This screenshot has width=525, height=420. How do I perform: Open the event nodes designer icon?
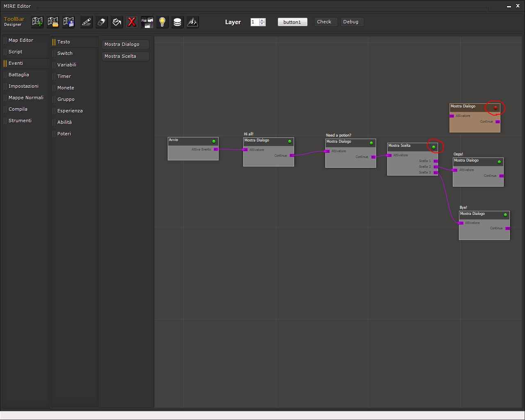pyautogui.click(x=147, y=22)
